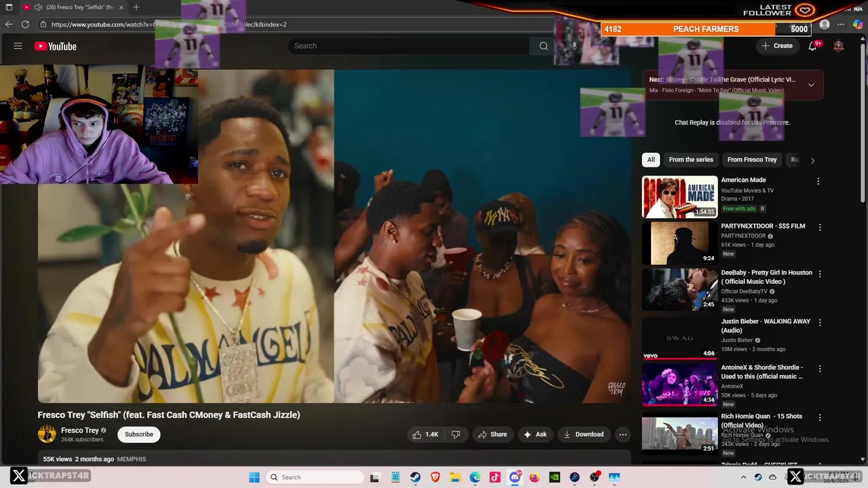Click the Windows taskbar search box
The image size is (868, 488).
click(314, 477)
